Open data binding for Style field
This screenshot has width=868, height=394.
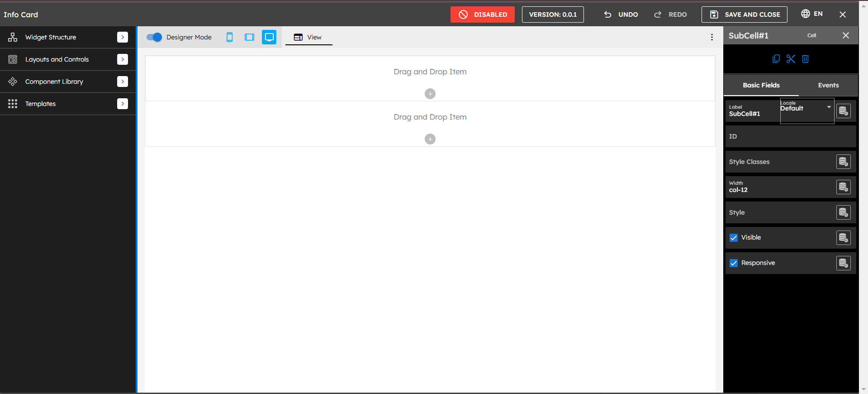(844, 212)
